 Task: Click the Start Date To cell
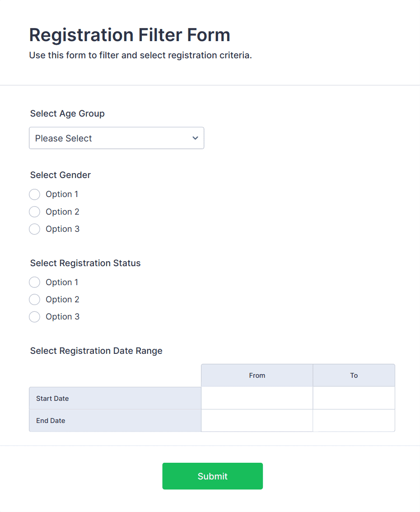click(354, 398)
